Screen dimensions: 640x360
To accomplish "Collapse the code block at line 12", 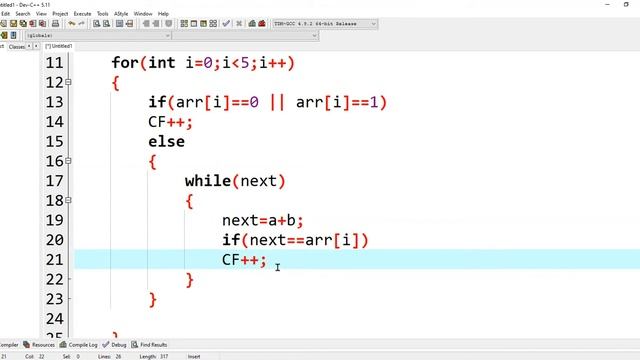I will coord(69,82).
